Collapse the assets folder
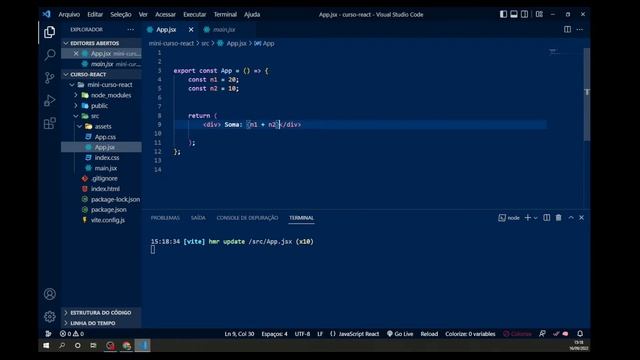The image size is (640, 360). (101, 127)
